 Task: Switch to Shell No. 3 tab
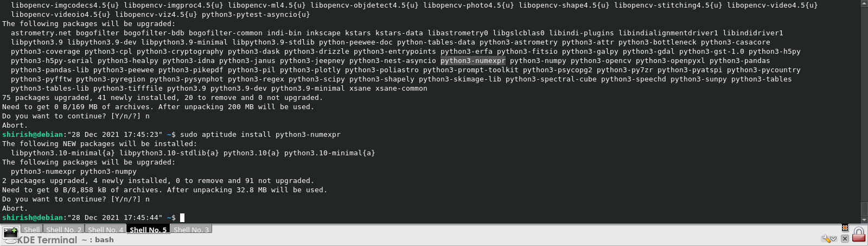coord(191,230)
